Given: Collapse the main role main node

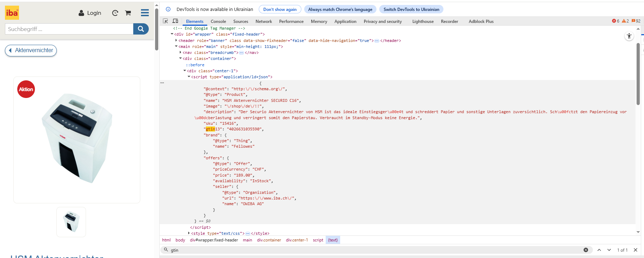Looking at the screenshot, I should tap(176, 47).
